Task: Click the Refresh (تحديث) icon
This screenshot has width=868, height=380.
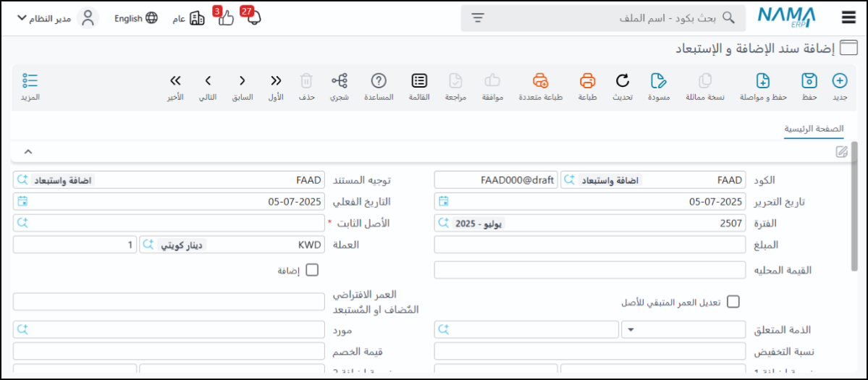Action: [623, 81]
